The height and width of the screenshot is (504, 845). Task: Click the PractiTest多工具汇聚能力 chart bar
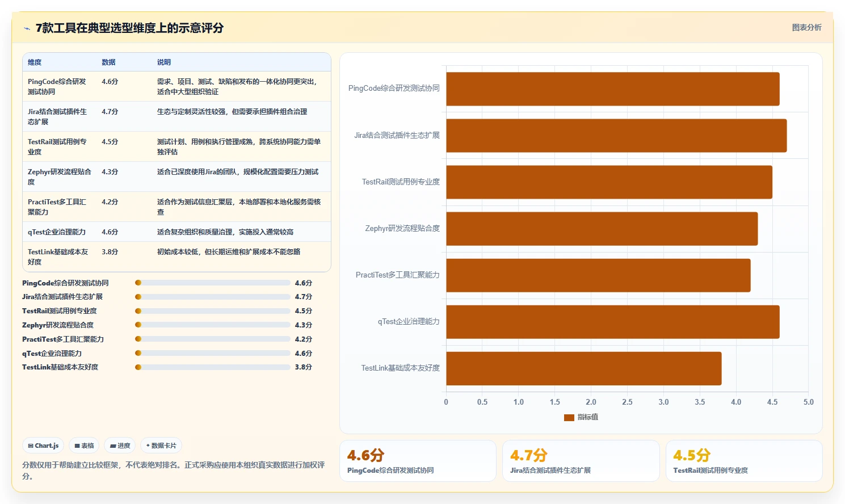598,275
